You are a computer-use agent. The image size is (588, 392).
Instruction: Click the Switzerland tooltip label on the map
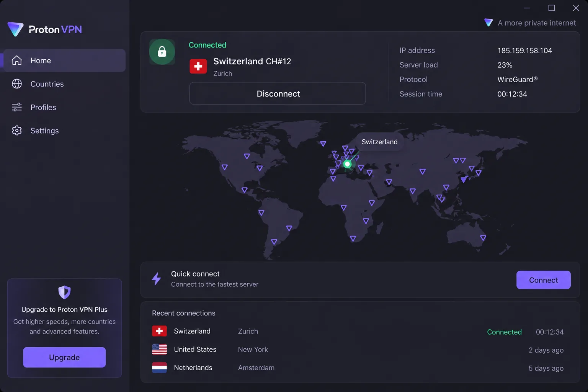click(379, 142)
